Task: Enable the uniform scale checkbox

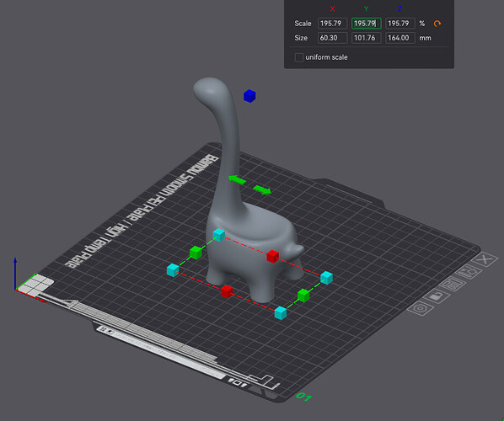Action: pyautogui.click(x=299, y=57)
